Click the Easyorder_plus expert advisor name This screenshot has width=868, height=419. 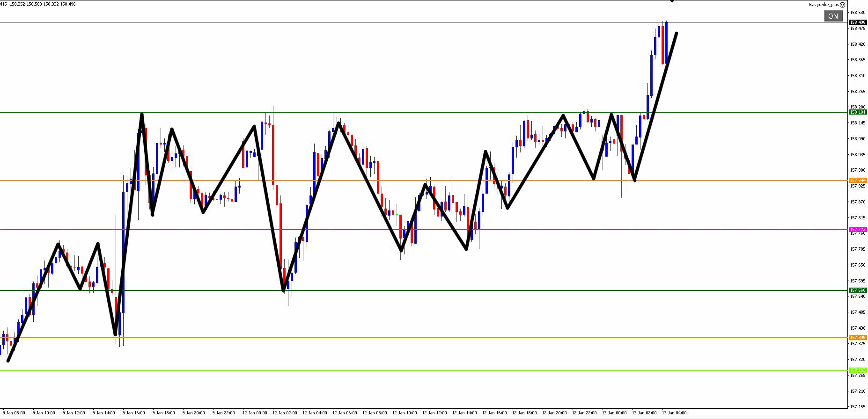(x=824, y=5)
